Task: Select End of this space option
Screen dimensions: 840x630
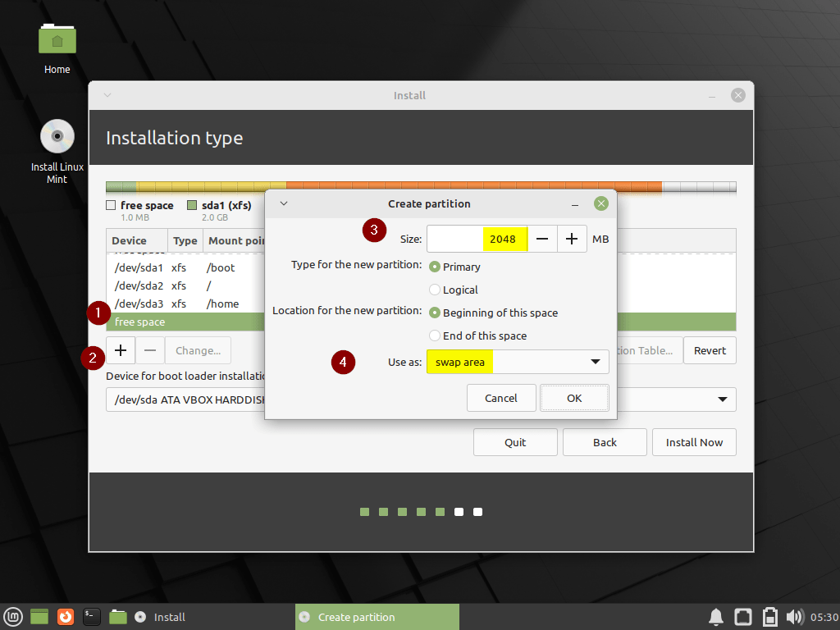Action: (435, 336)
